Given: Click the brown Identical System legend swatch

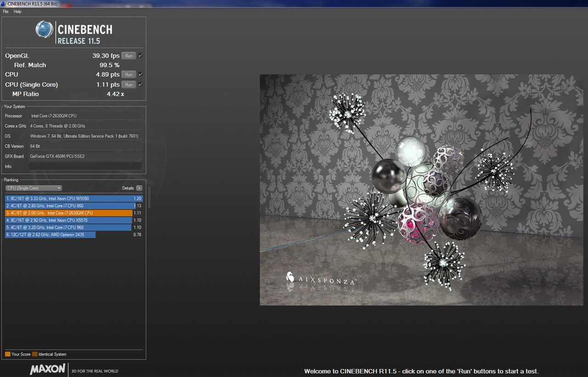Looking at the screenshot, I should 35,354.
